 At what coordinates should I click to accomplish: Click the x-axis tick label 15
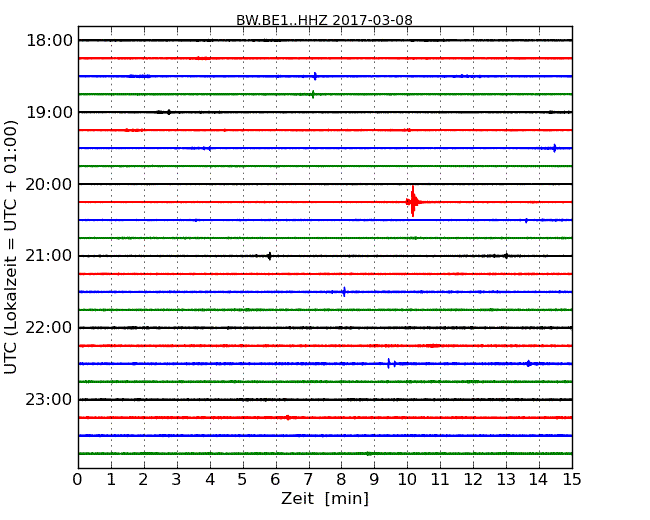[x=572, y=480]
